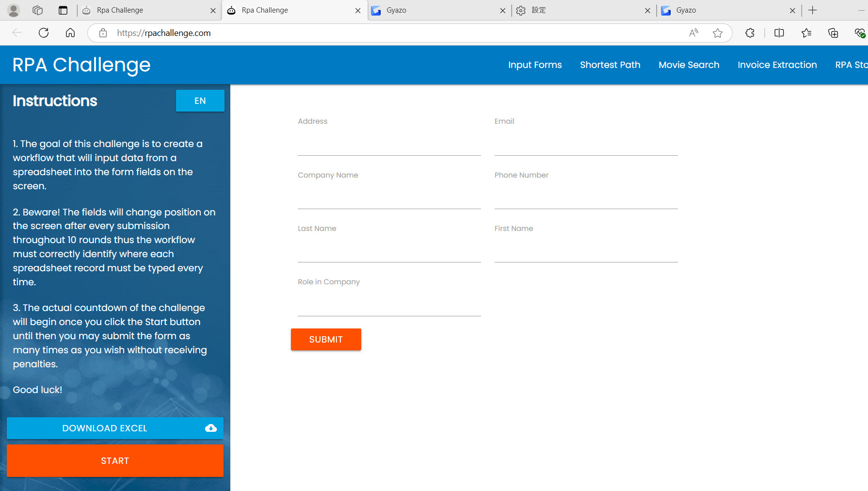Add this page to favorites with the star
Image resolution: width=868 pixels, height=491 pixels.
click(x=718, y=33)
